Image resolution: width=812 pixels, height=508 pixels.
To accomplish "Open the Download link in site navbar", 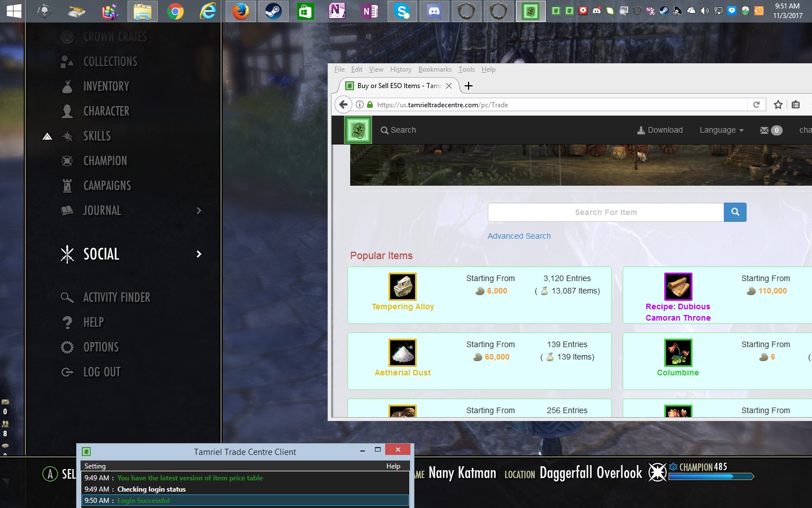I will (660, 130).
